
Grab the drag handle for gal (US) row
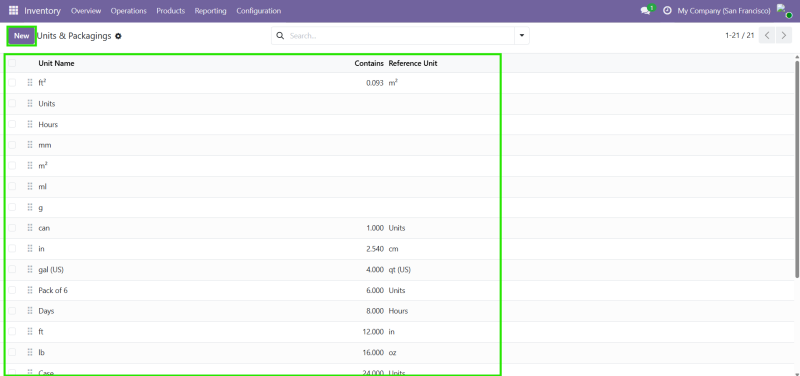click(x=30, y=269)
